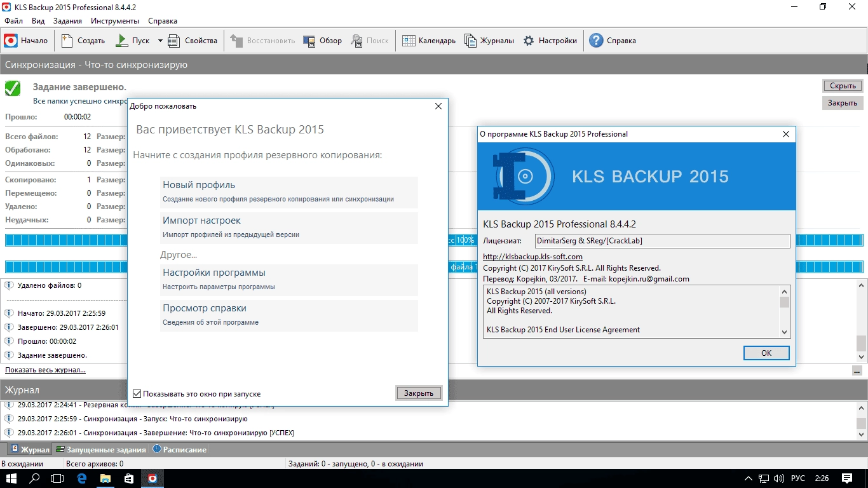
Task: Click info icon beside Начато entry
Action: tap(9, 313)
